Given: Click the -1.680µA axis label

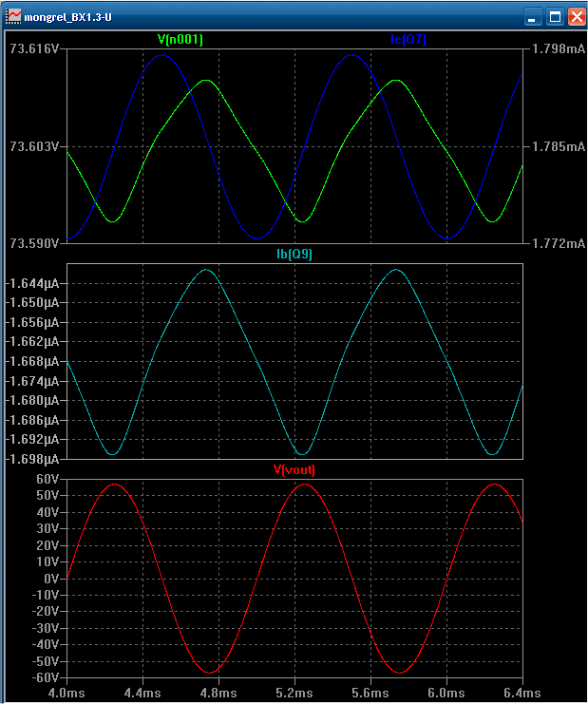Looking at the screenshot, I should 32,401.
